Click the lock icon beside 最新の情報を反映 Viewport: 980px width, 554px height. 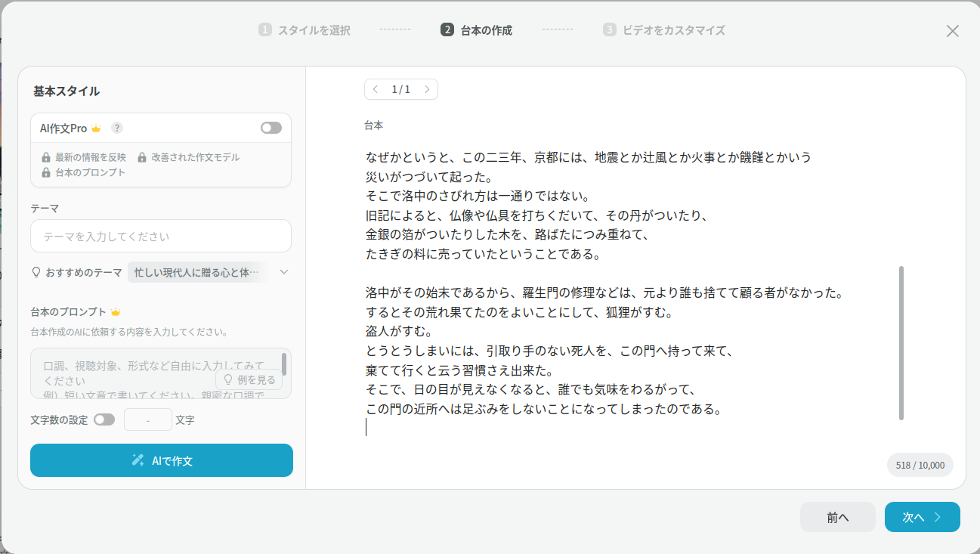pos(46,158)
